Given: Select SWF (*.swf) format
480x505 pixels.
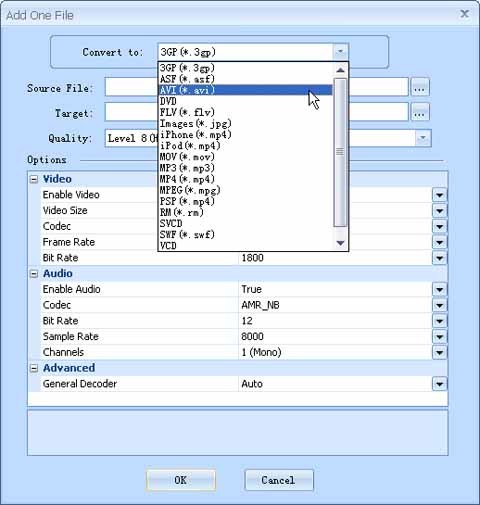Looking at the screenshot, I should pyautogui.click(x=246, y=235).
